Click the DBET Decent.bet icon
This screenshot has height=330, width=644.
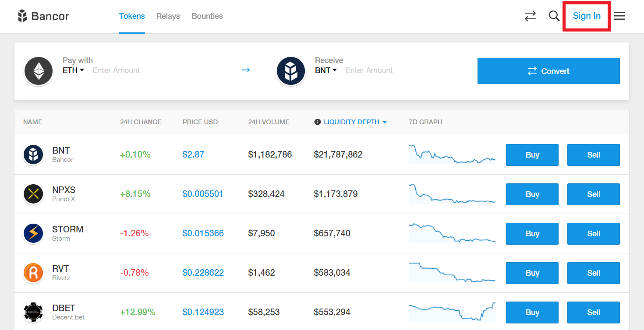[33, 312]
